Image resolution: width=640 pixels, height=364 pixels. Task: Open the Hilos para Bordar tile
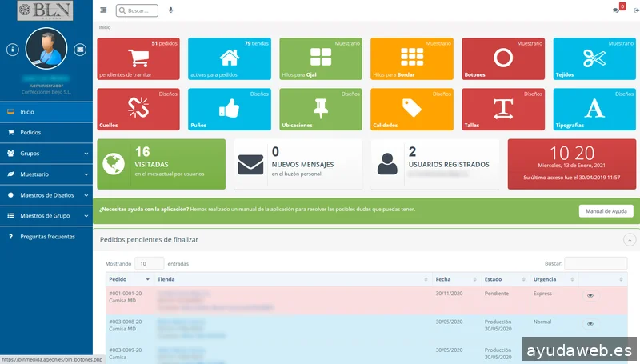pyautogui.click(x=412, y=58)
